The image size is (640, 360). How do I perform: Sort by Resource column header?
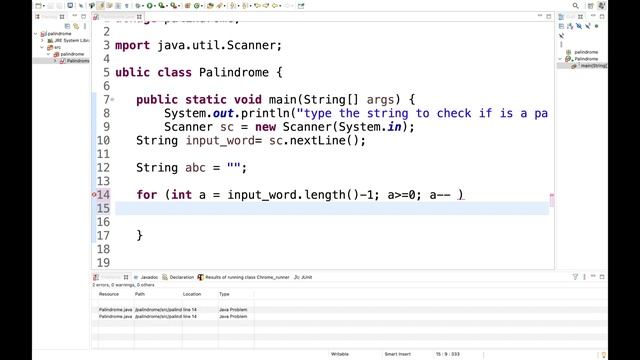[x=109, y=294]
